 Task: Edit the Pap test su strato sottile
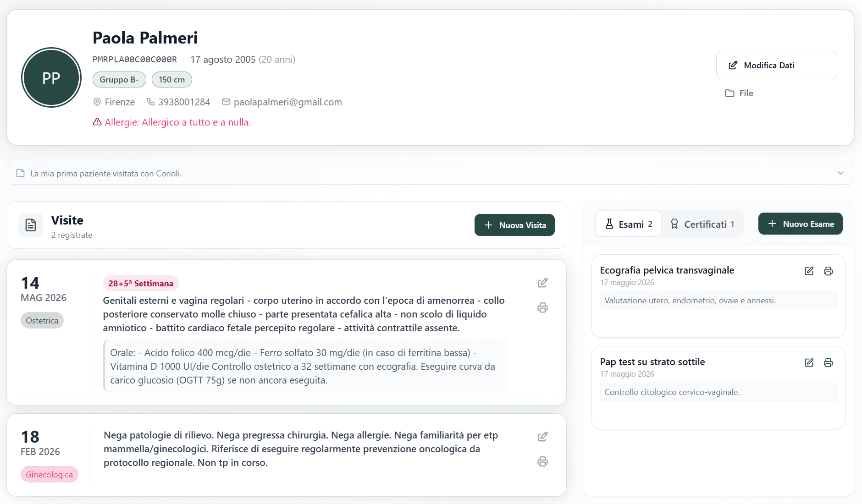click(809, 362)
